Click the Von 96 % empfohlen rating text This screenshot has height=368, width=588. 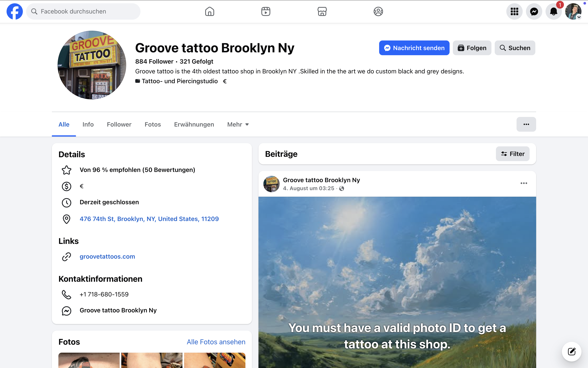(x=137, y=170)
